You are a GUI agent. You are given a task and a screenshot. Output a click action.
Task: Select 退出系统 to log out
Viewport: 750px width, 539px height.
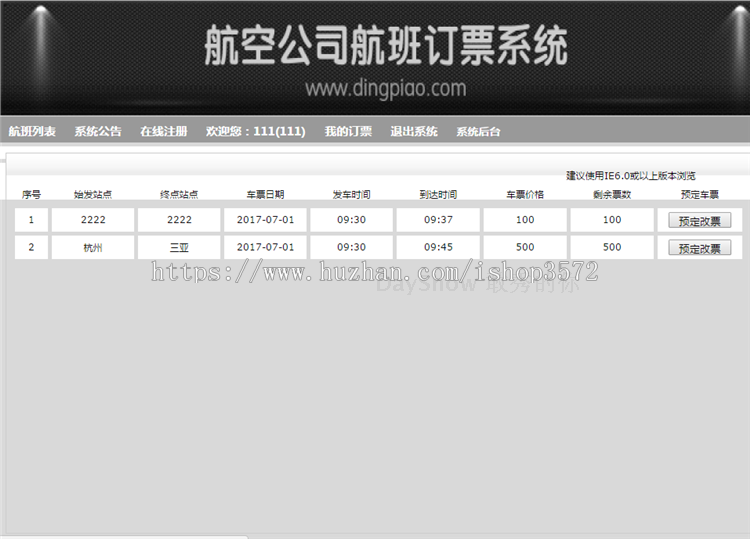click(414, 131)
